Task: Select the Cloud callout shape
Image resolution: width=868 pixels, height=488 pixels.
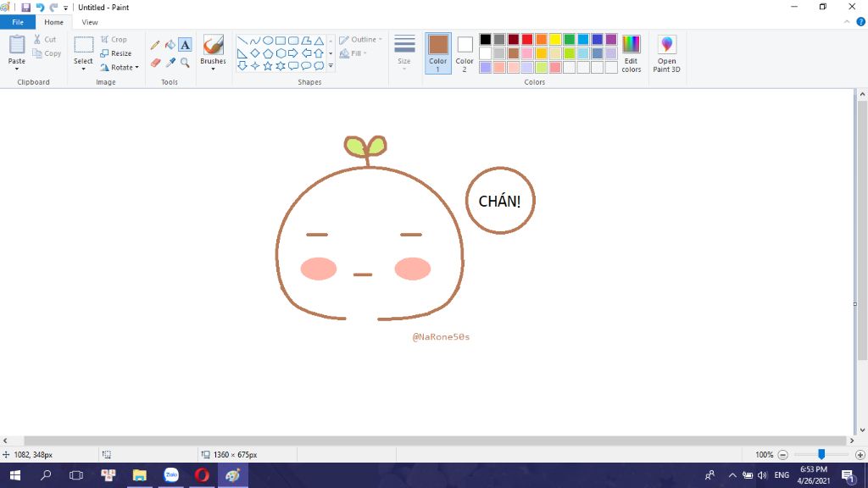Action: pos(319,66)
